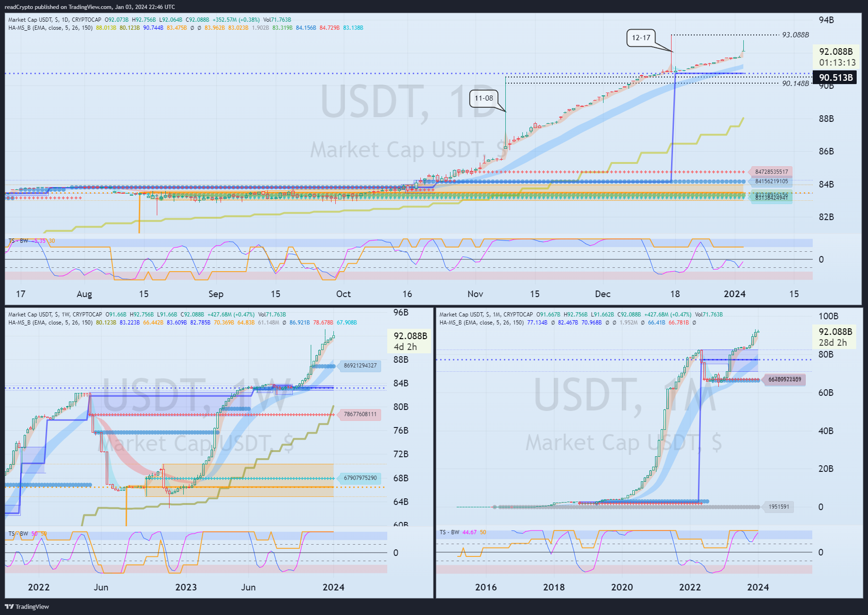Click the 76B tick on weekly price axis
This screenshot has height=615, width=868.
point(400,430)
